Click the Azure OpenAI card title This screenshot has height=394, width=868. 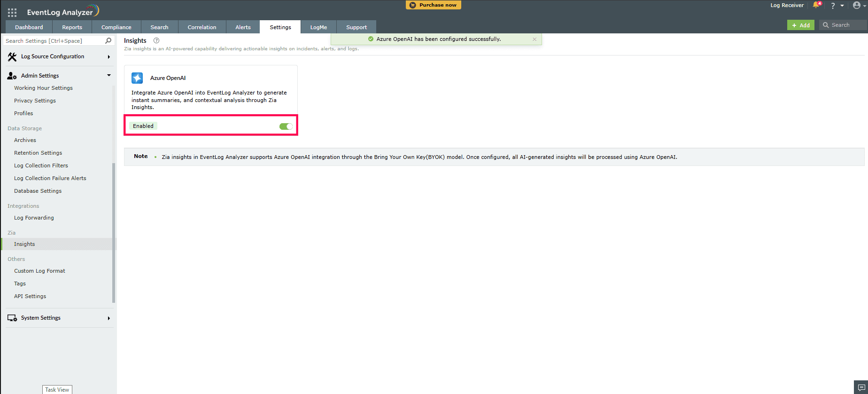coord(168,78)
